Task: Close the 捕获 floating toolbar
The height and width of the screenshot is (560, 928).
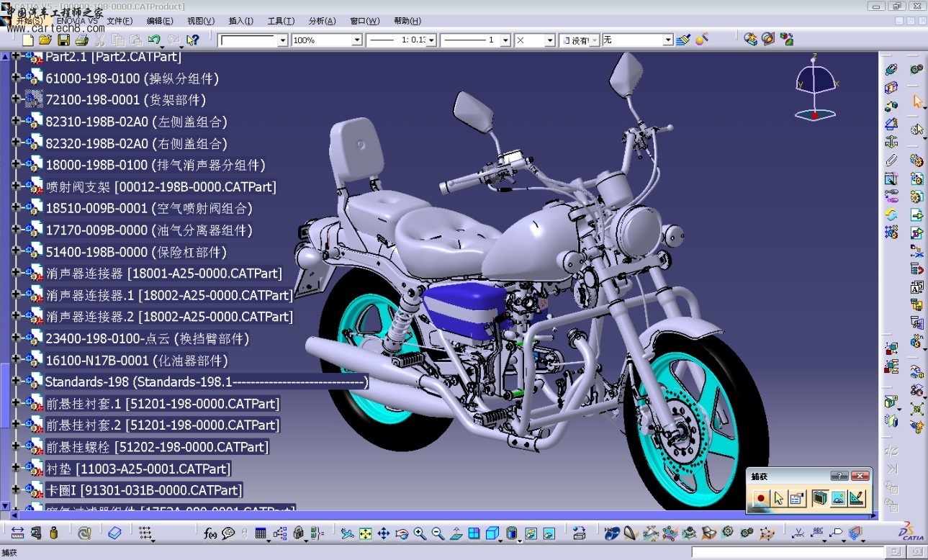Action: pyautogui.click(x=860, y=476)
